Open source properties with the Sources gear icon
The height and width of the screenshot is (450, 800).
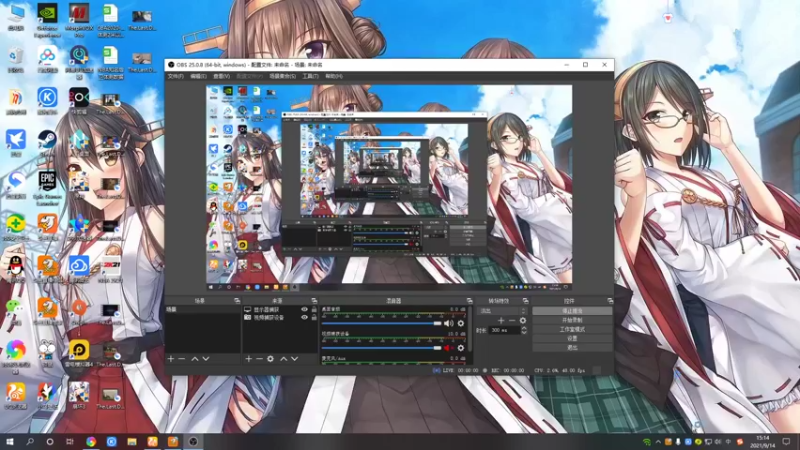point(270,359)
